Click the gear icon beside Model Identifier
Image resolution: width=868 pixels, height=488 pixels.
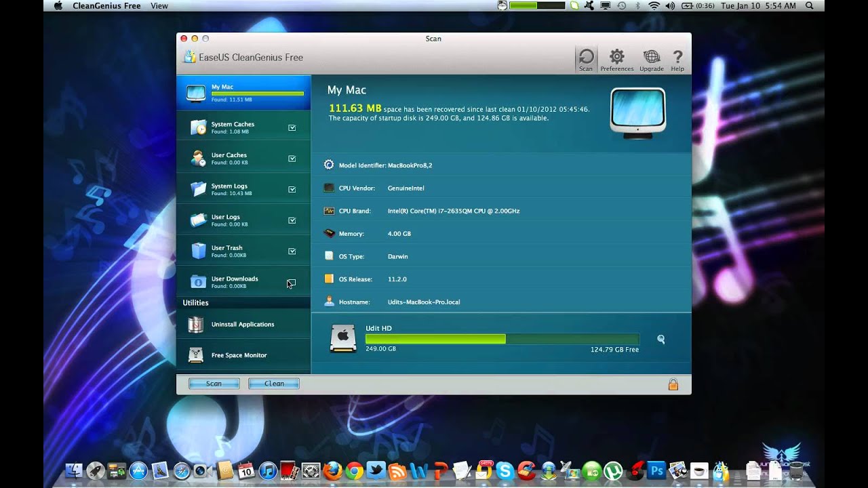tap(329, 165)
